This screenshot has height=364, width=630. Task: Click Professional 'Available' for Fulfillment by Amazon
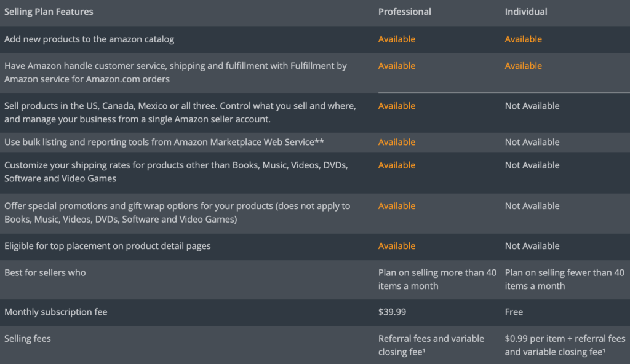click(396, 66)
